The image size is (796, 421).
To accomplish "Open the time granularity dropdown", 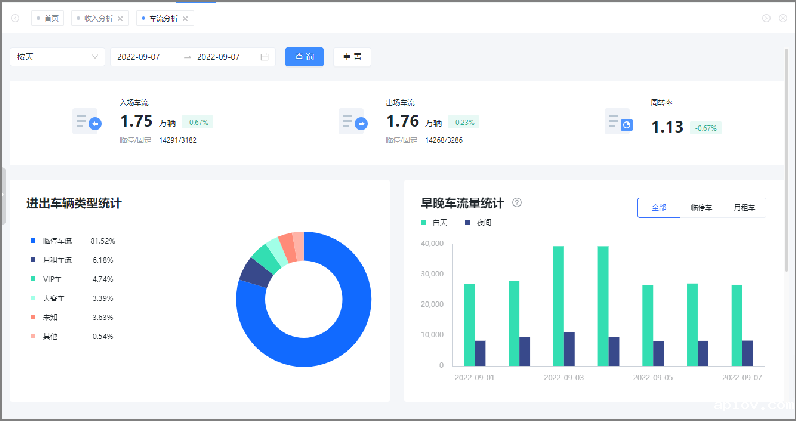I will 56,57.
